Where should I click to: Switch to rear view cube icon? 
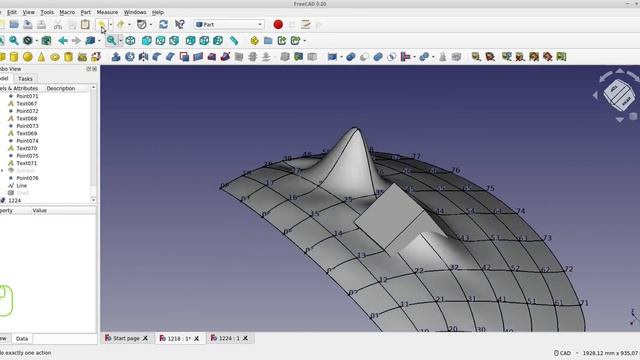tap(191, 40)
